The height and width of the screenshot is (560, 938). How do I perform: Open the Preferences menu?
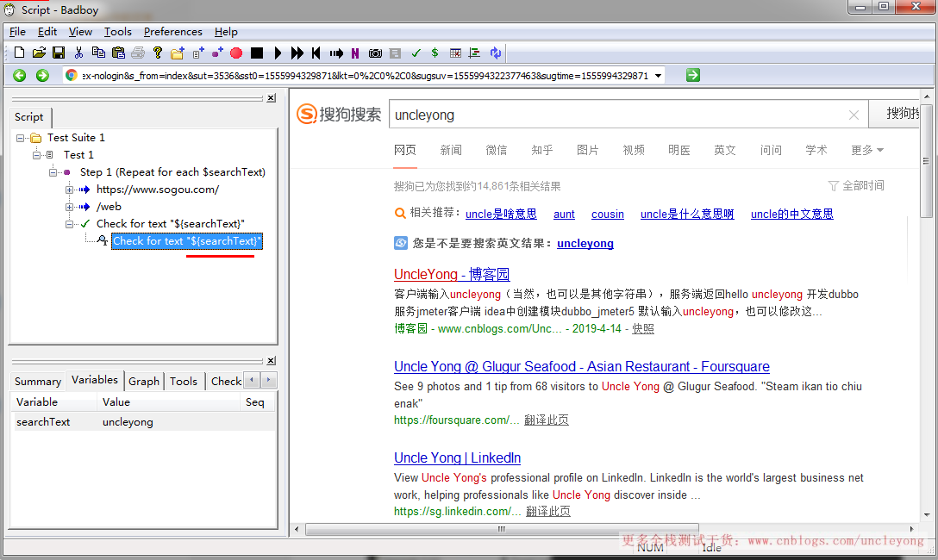click(x=173, y=32)
